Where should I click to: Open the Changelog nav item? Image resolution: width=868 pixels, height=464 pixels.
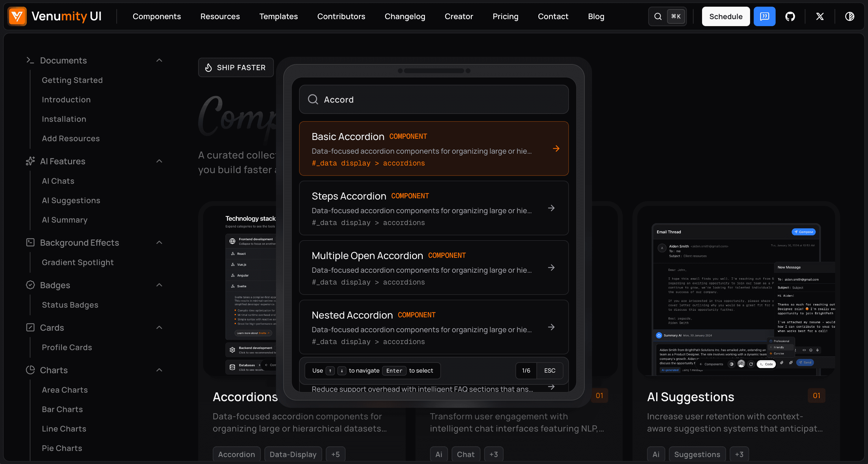(405, 16)
